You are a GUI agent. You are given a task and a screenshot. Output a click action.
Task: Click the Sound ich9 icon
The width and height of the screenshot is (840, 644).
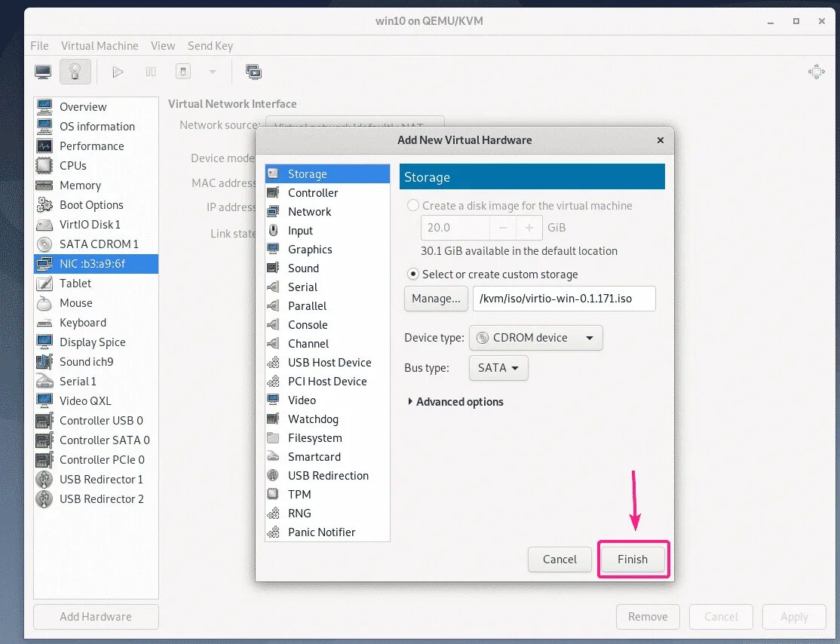[44, 362]
